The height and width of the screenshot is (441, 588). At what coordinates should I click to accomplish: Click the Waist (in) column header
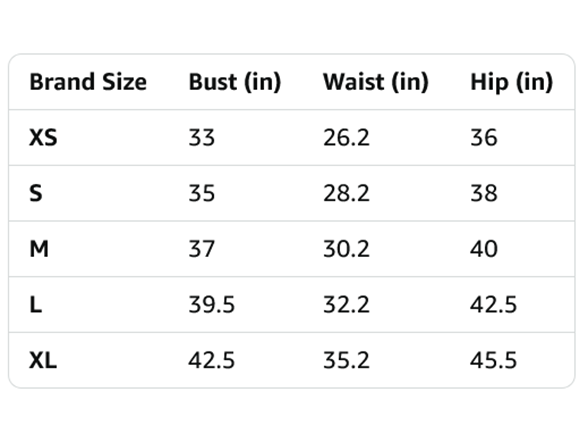pyautogui.click(x=376, y=82)
